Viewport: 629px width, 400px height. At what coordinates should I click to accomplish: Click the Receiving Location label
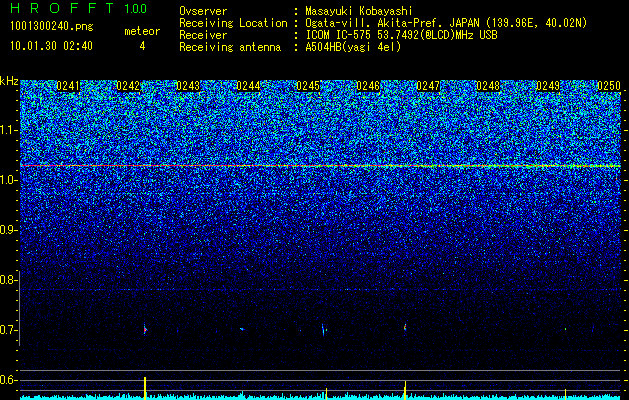(x=233, y=23)
